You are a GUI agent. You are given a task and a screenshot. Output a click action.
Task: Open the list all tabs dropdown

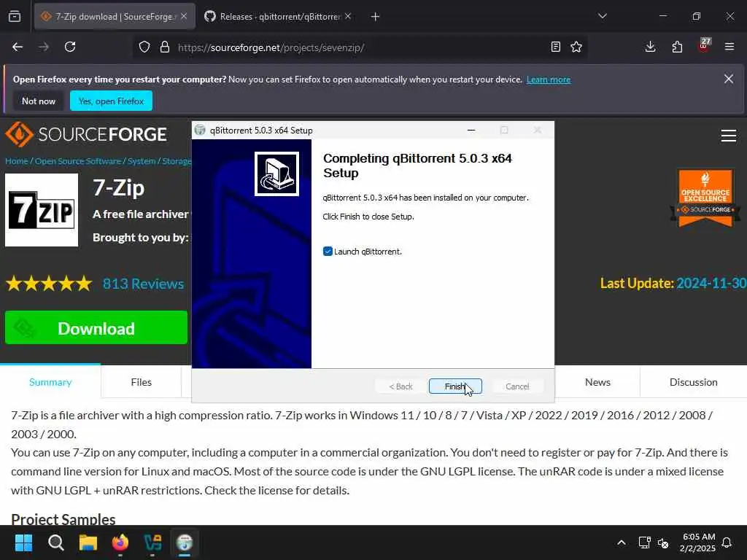point(603,16)
